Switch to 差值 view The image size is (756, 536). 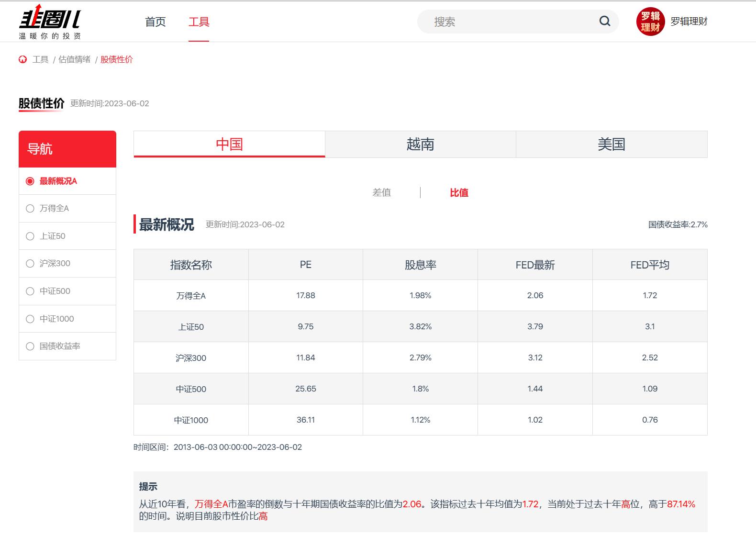tap(382, 192)
